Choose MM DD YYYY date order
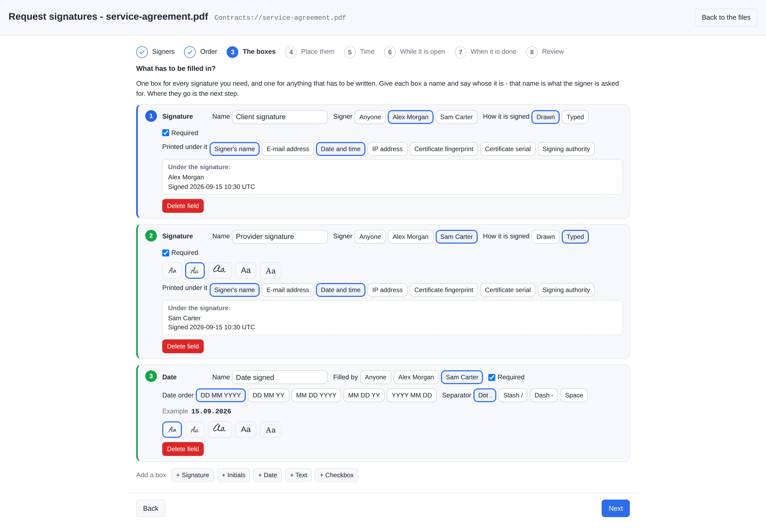Viewport: 766px width, 532px height. 316,395
